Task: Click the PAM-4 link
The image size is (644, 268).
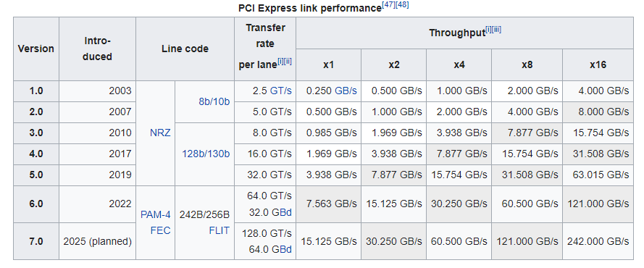Action: (155, 214)
